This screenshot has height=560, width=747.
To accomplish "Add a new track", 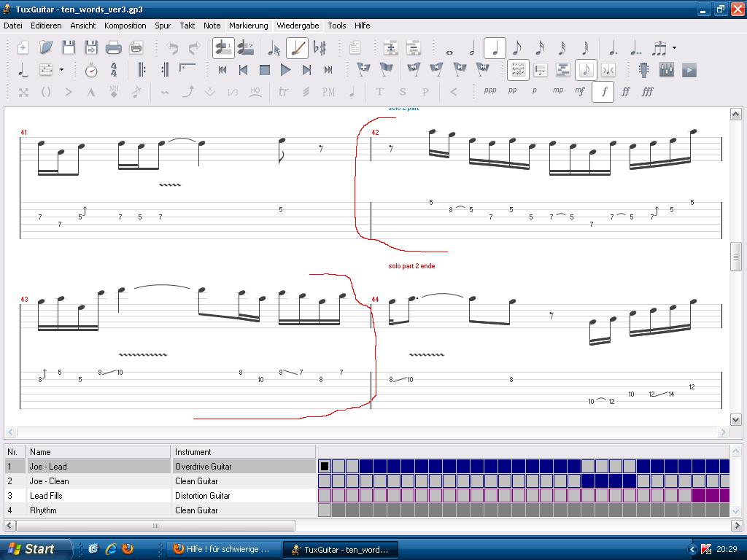I will tap(391, 47).
